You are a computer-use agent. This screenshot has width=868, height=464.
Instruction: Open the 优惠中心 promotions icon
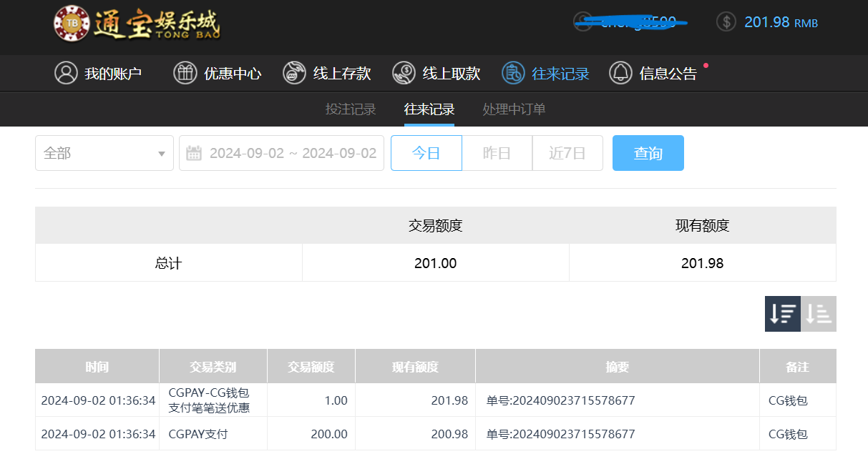[x=185, y=72]
